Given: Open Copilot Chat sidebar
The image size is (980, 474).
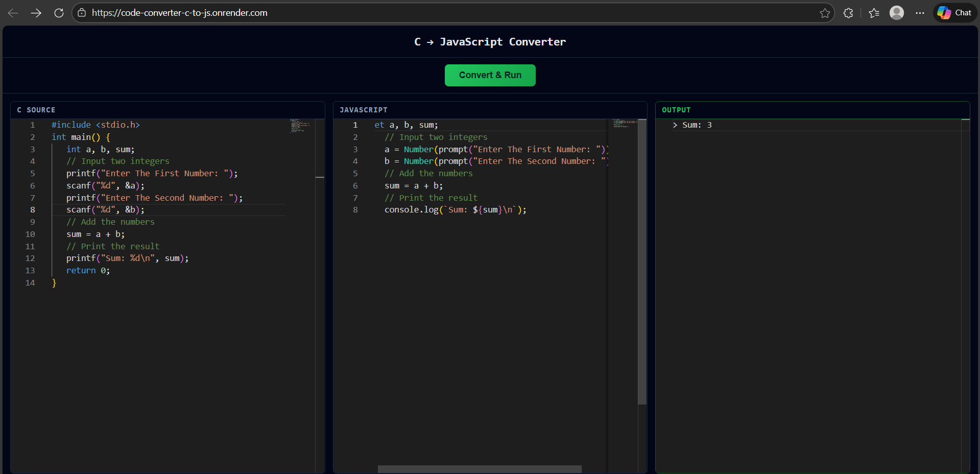Looking at the screenshot, I should (954, 13).
